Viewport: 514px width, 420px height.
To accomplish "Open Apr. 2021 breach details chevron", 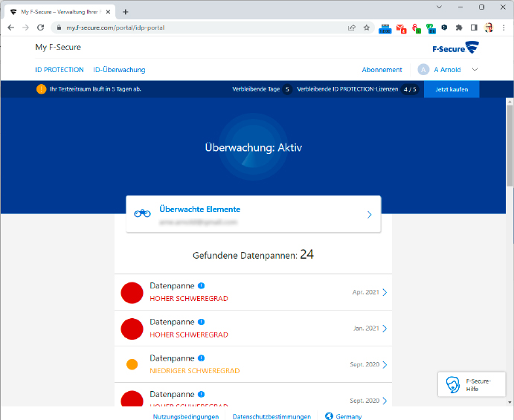I will 385,292.
